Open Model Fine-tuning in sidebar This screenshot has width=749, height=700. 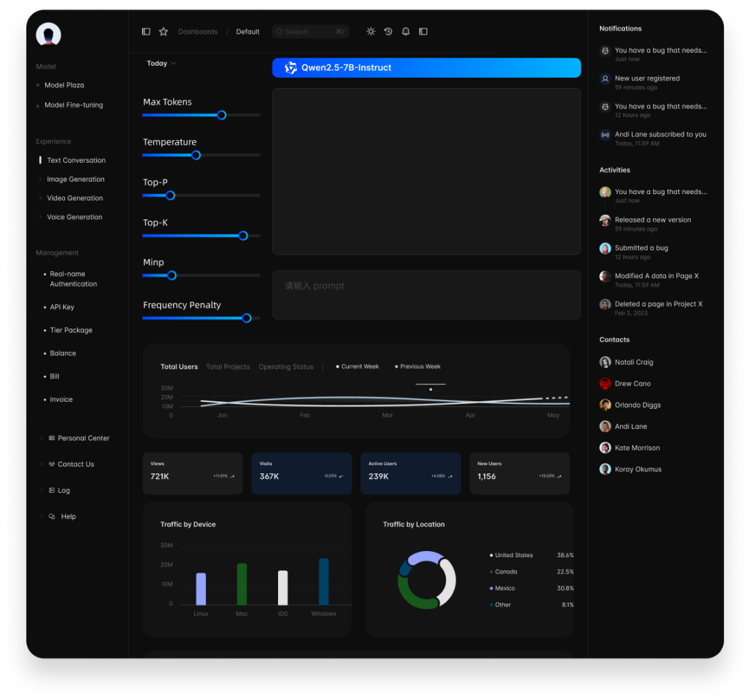(74, 105)
